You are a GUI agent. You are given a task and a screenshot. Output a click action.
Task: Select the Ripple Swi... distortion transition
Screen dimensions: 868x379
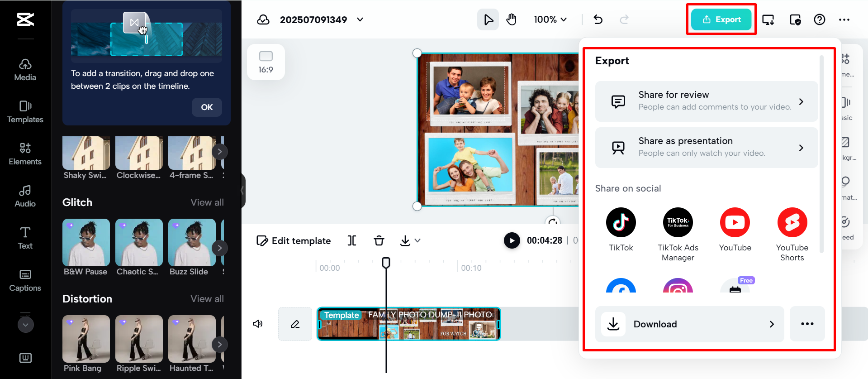point(139,339)
